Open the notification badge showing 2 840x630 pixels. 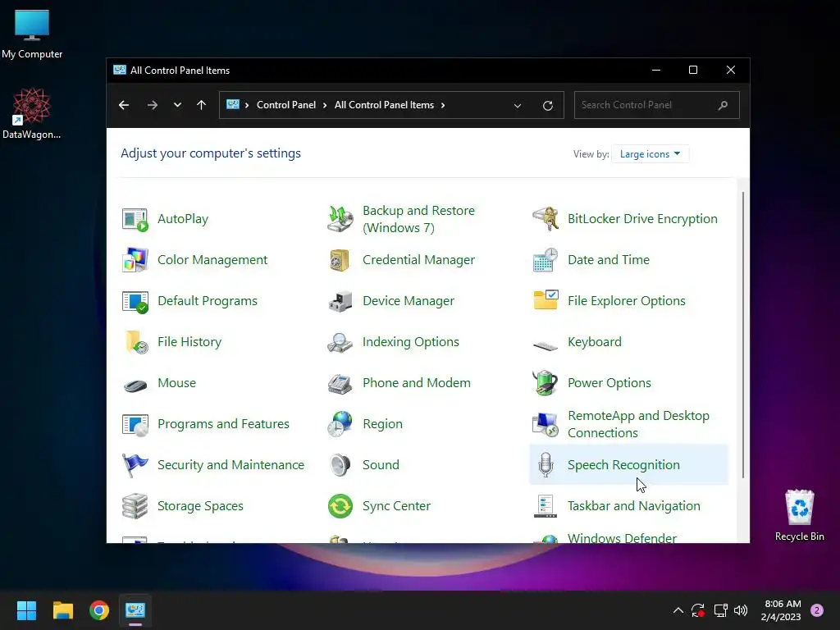817,610
